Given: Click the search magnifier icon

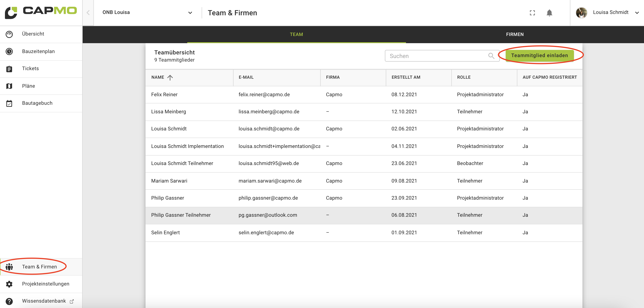Looking at the screenshot, I should (x=491, y=56).
